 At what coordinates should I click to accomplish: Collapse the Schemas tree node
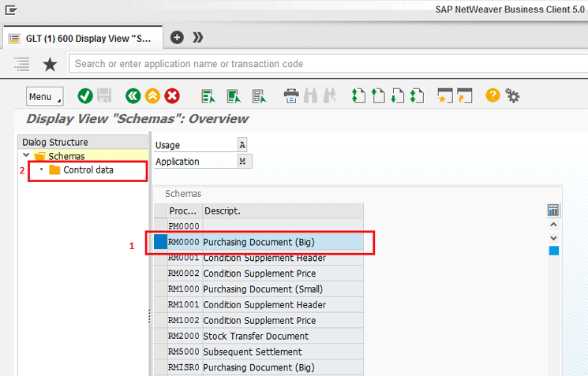coord(26,156)
